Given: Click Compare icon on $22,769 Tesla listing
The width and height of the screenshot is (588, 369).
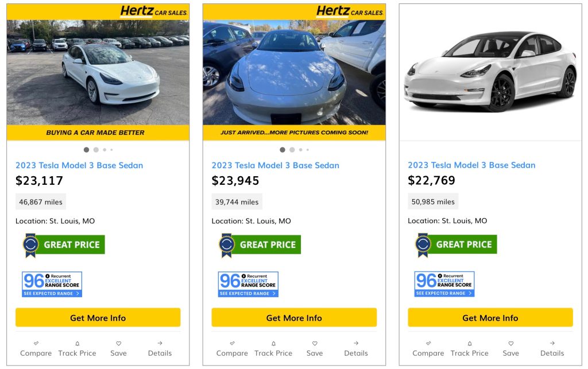Looking at the screenshot, I should [x=428, y=343].
